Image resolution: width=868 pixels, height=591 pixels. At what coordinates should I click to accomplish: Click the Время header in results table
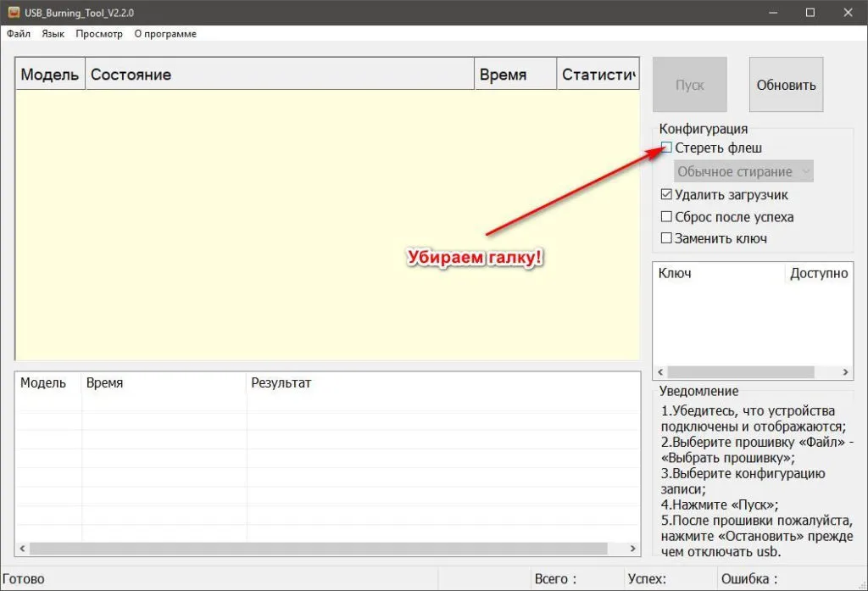coord(164,382)
